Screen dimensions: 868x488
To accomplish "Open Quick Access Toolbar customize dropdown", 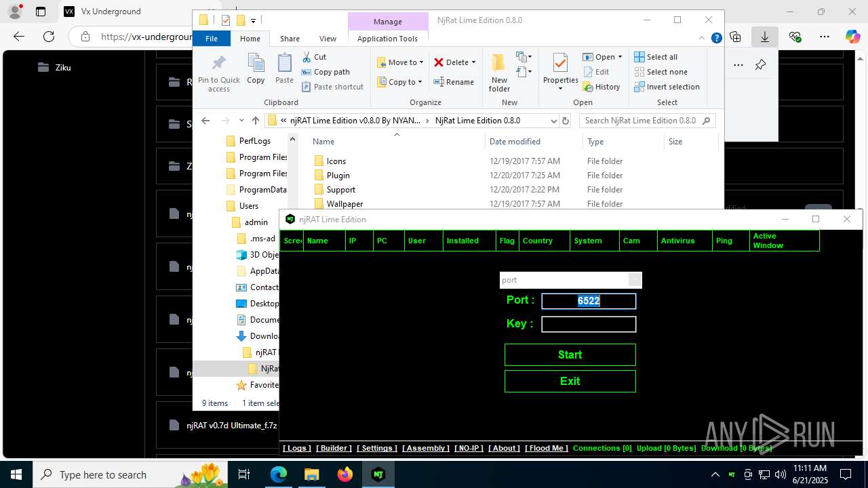I will pos(253,20).
